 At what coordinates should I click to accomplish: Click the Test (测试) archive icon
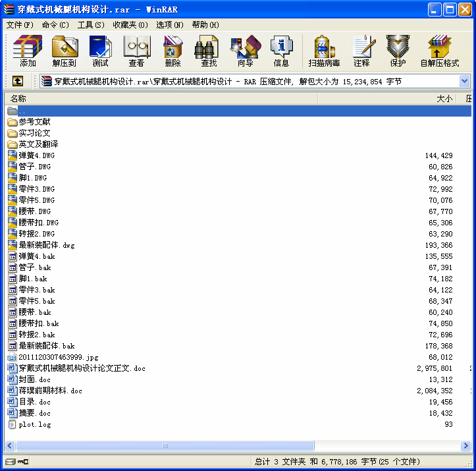tap(100, 51)
